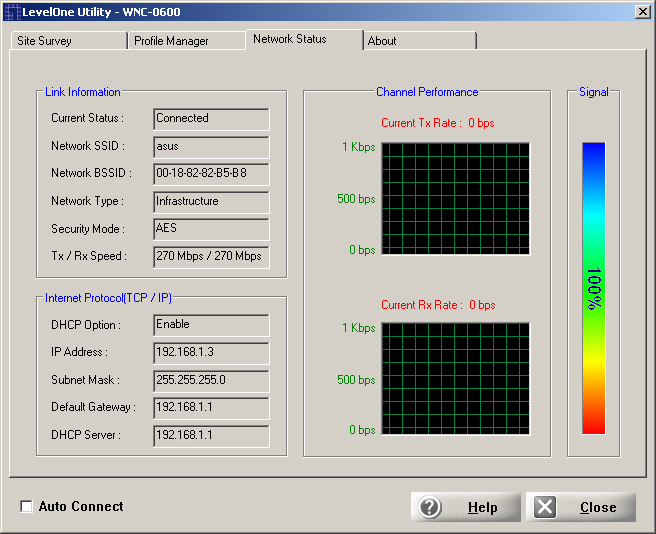Click the Signal strength color bar
Image resolution: width=656 pixels, height=534 pixels.
593,288
